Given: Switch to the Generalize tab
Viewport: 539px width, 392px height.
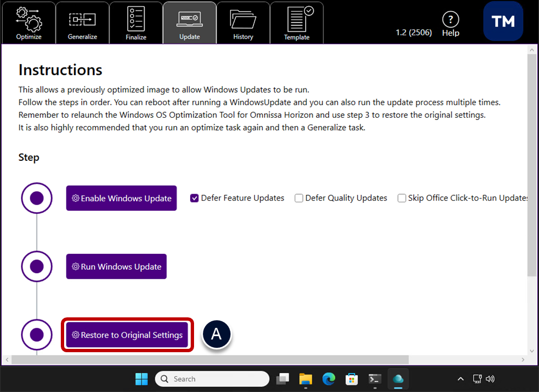Looking at the screenshot, I should tap(82, 23).
